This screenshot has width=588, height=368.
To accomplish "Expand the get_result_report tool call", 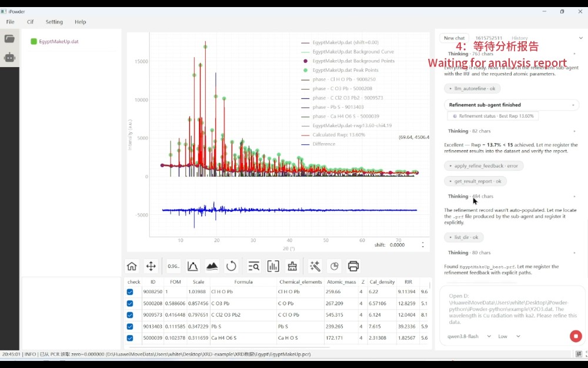I will pos(475,181).
